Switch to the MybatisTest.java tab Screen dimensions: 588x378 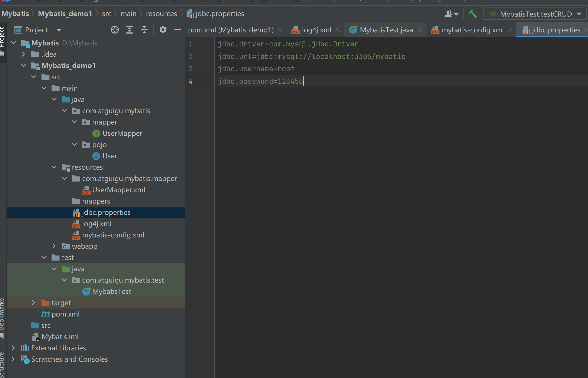[386, 30]
